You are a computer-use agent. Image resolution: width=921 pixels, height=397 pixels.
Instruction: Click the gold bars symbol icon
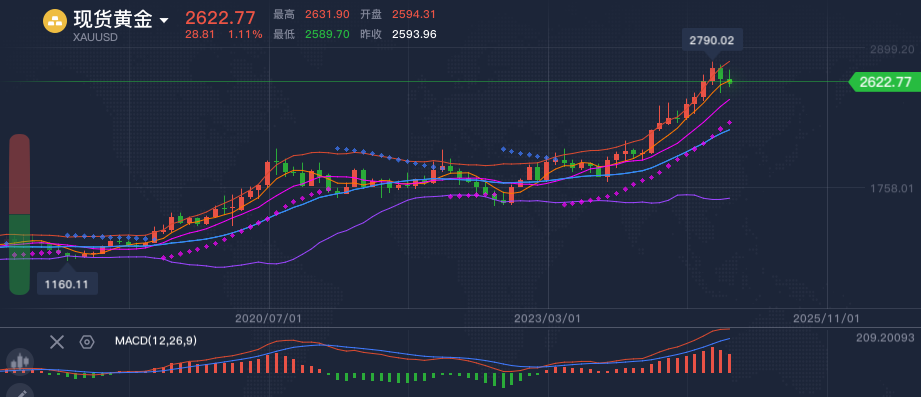(55, 22)
